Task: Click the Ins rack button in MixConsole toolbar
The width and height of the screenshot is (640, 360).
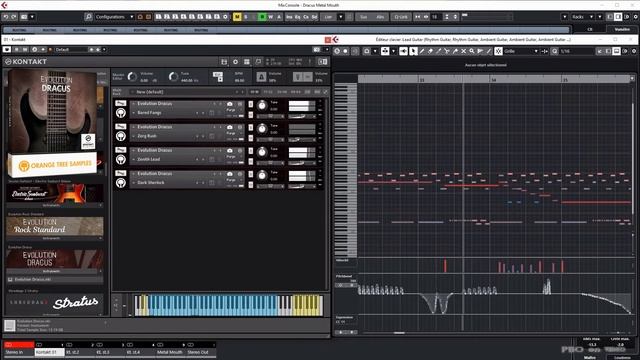Action: tap(289, 17)
